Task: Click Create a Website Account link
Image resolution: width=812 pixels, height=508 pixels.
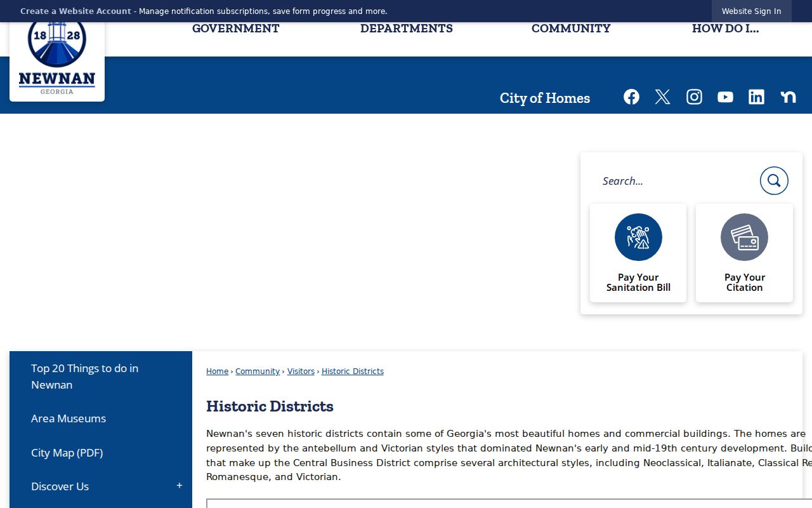Action: 75,11
